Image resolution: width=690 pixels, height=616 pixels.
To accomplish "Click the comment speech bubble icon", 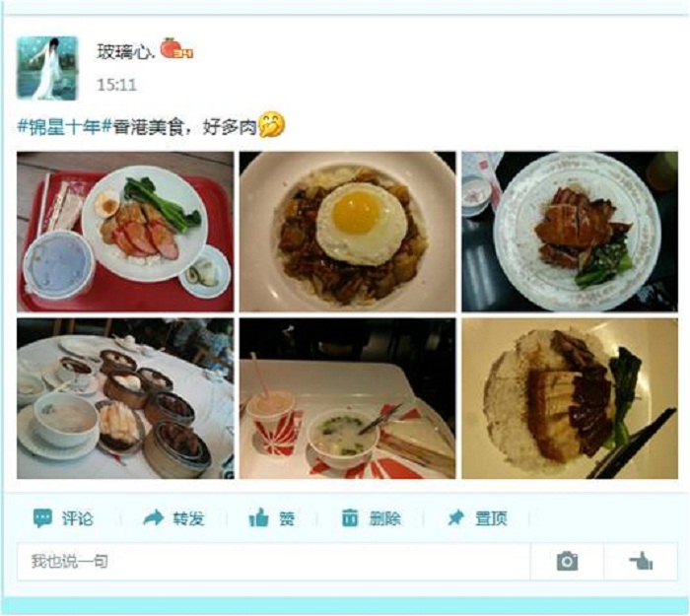I will point(42,518).
